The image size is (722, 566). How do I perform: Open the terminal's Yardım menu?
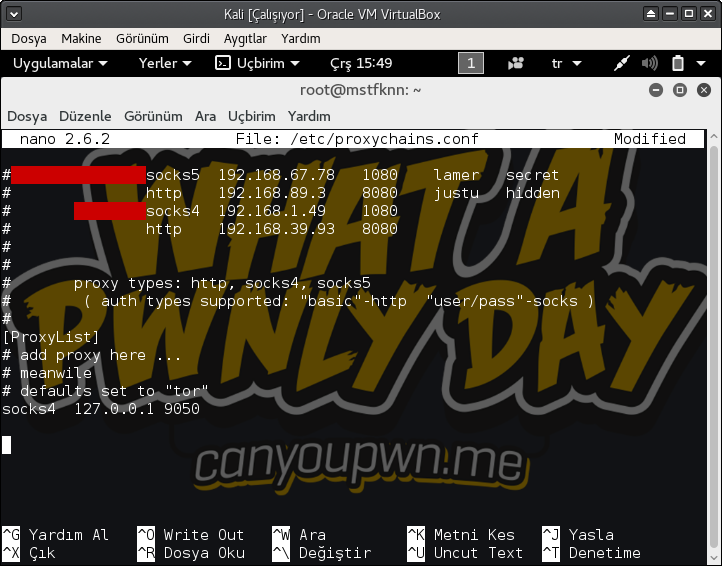(309, 116)
